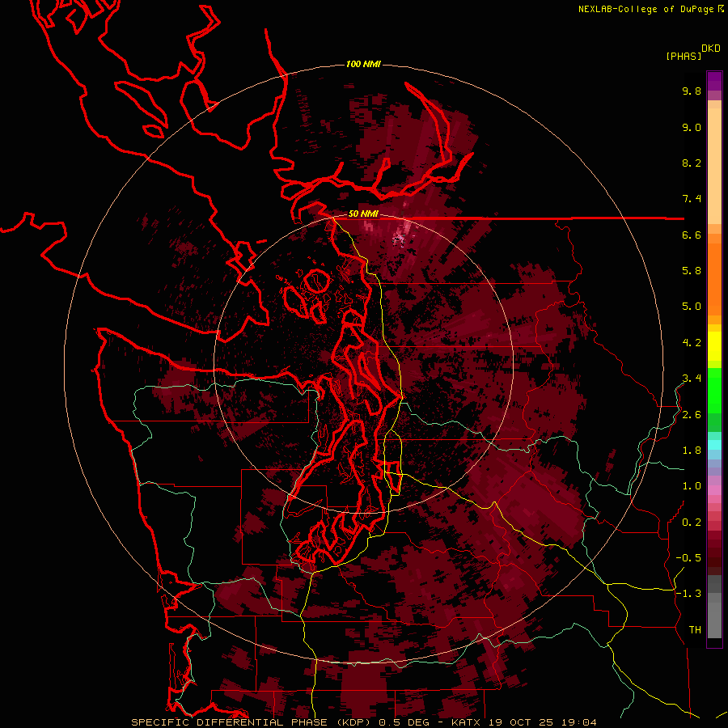Viewport: 728px width, 728px height.
Task: Click the light peach segment of the color bar
Action: click(x=714, y=166)
